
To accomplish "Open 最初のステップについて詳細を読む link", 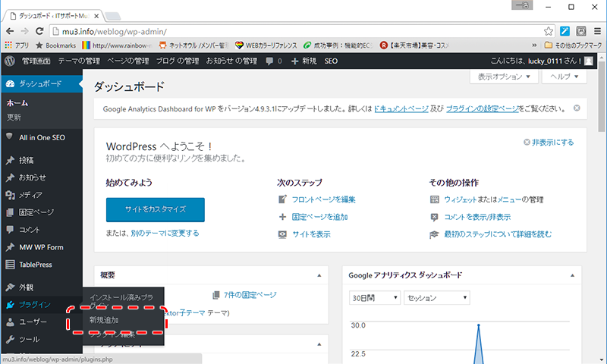I will (x=498, y=234).
